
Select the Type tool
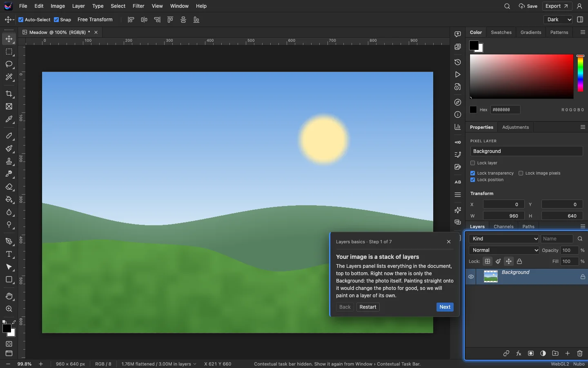click(x=9, y=254)
